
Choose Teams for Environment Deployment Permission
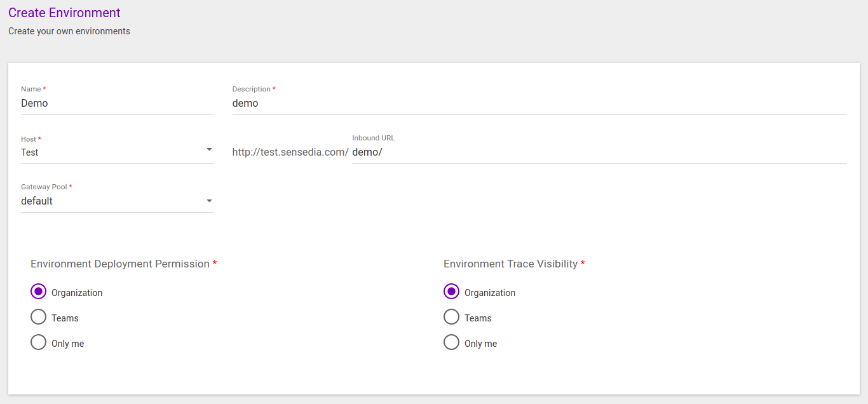pyautogui.click(x=39, y=317)
